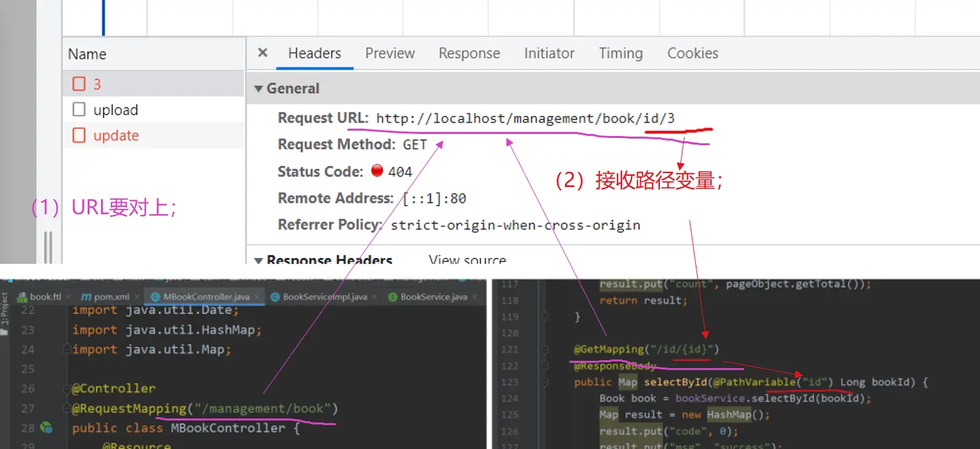This screenshot has height=449, width=980.
Task: Collapse the General section
Action: pos(259,89)
